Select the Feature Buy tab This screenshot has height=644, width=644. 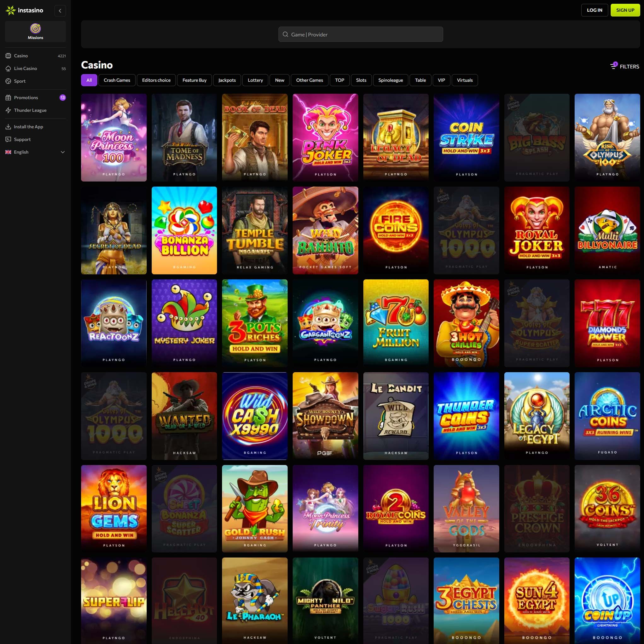(x=194, y=80)
